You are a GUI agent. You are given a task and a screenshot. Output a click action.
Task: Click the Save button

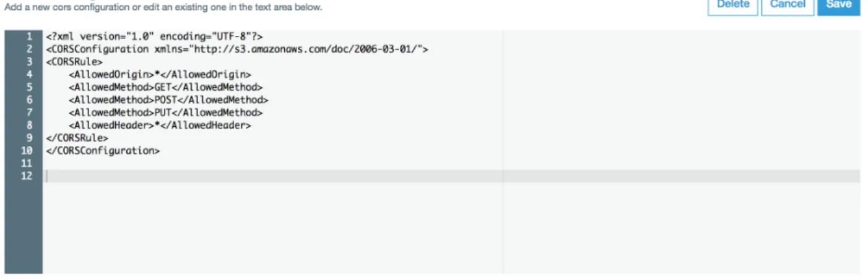point(838,5)
